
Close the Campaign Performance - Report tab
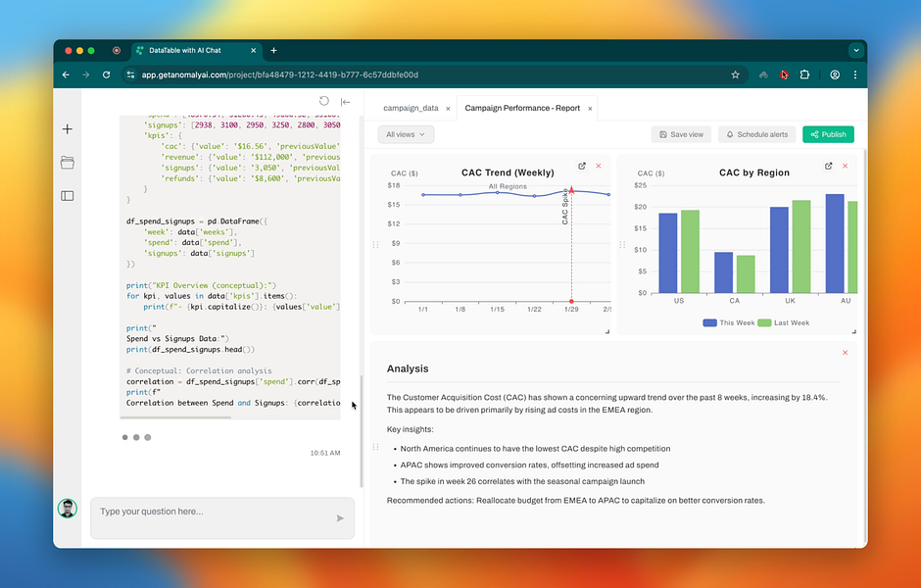[590, 109]
